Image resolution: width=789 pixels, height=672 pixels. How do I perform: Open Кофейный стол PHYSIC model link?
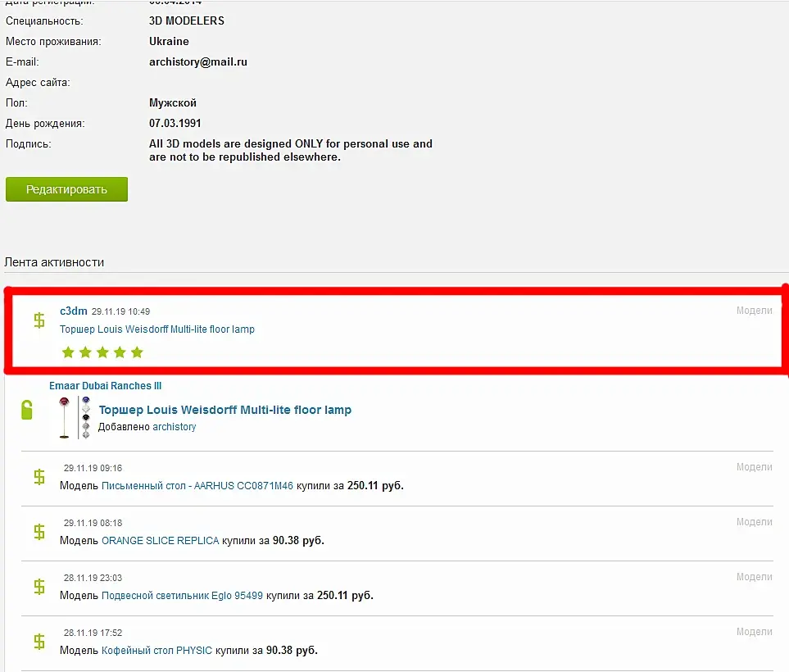pos(157,651)
